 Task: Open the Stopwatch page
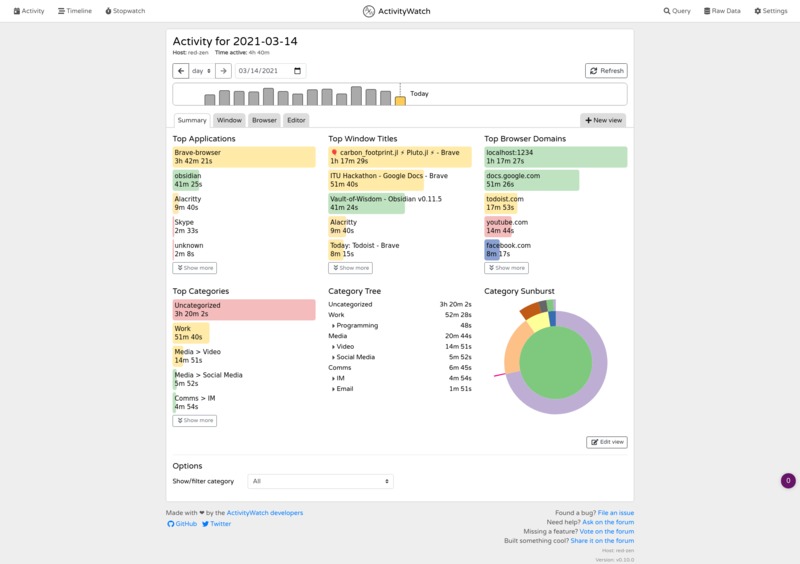pos(125,11)
